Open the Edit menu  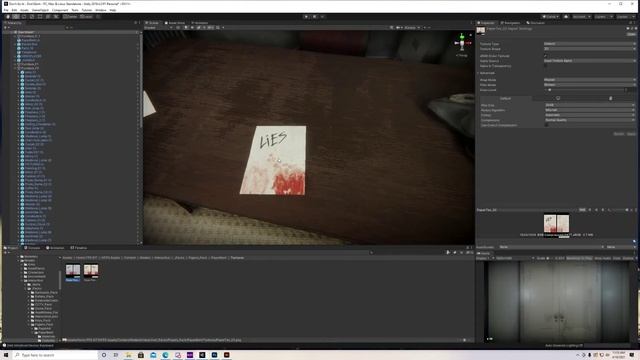(x=14, y=10)
